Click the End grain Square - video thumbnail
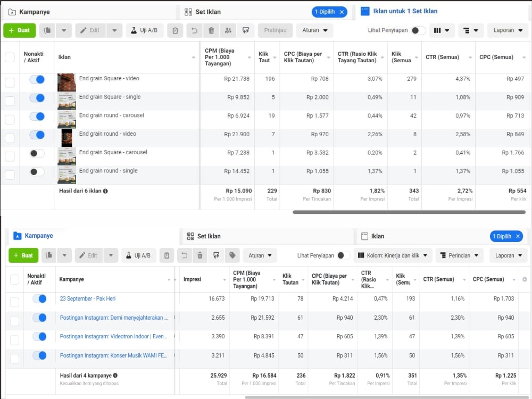The width and height of the screenshot is (532, 399). 66,82
